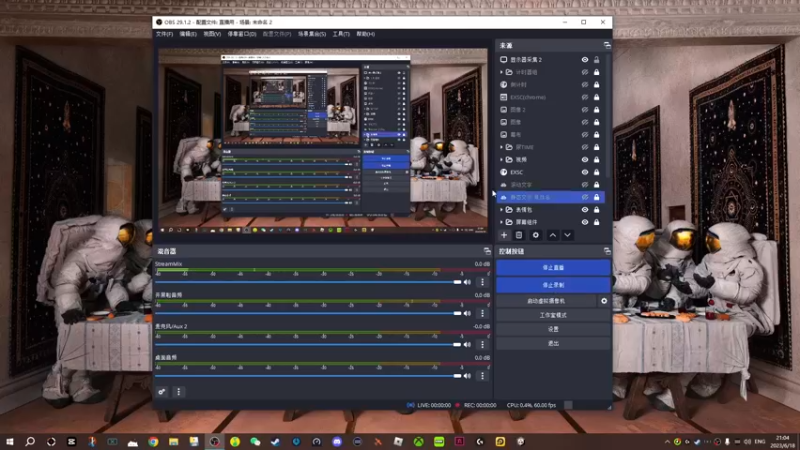Mute the Aux 2 speaker icon
This screenshot has width=800, height=450.
pos(467,345)
